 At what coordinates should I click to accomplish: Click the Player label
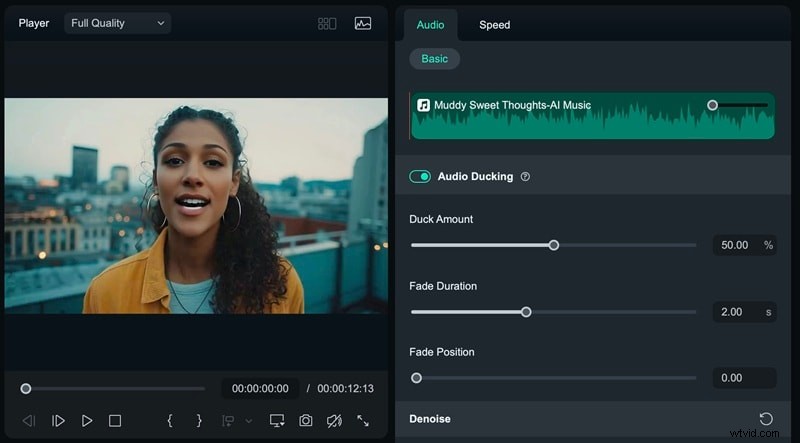(34, 23)
